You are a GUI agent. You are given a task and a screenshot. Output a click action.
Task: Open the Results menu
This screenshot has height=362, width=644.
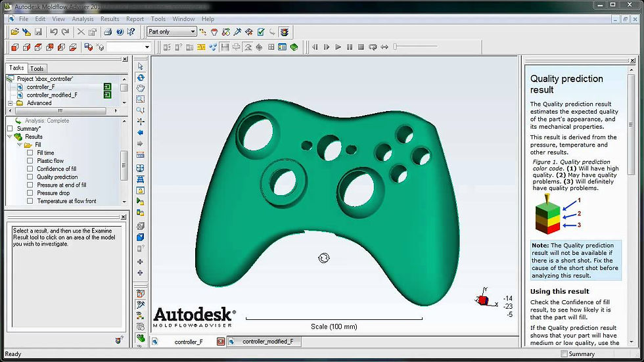pos(110,19)
